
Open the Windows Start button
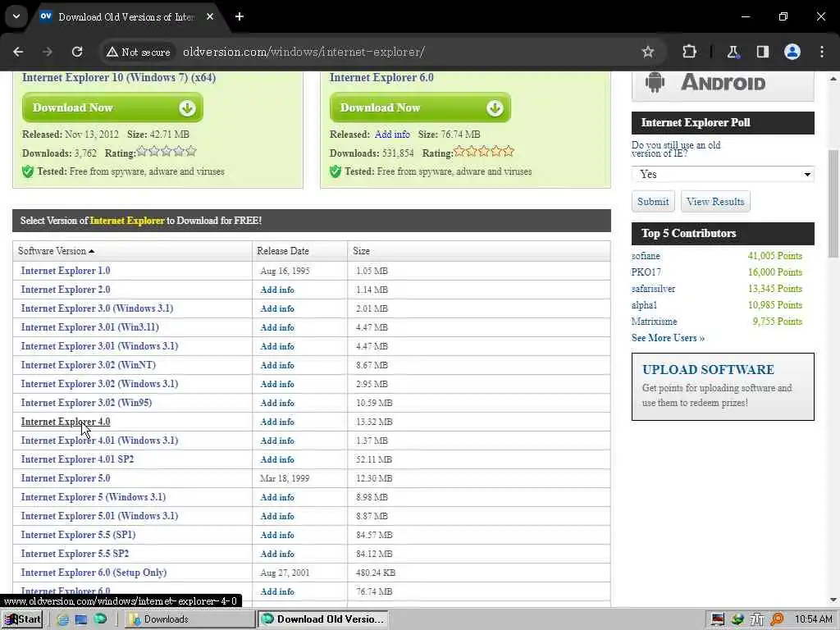[22, 619]
